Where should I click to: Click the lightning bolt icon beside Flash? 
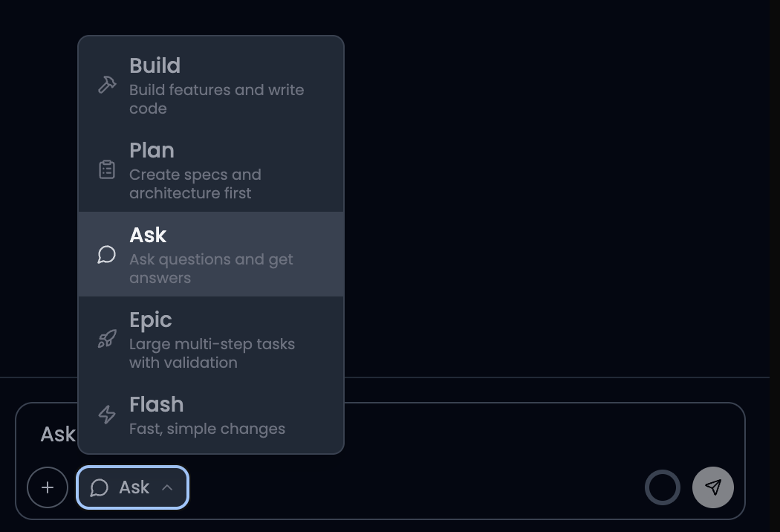pyautogui.click(x=107, y=415)
